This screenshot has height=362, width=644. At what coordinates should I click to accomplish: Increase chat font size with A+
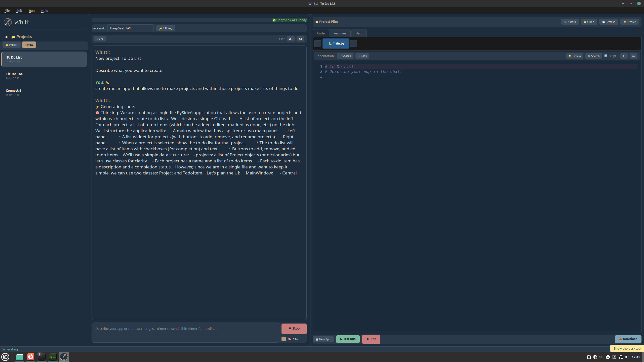click(x=300, y=39)
